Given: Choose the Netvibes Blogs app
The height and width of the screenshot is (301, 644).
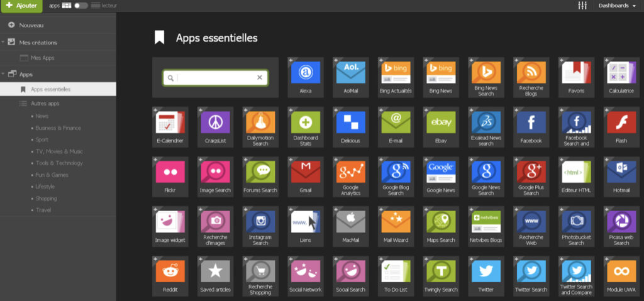Looking at the screenshot, I should click(x=486, y=226).
